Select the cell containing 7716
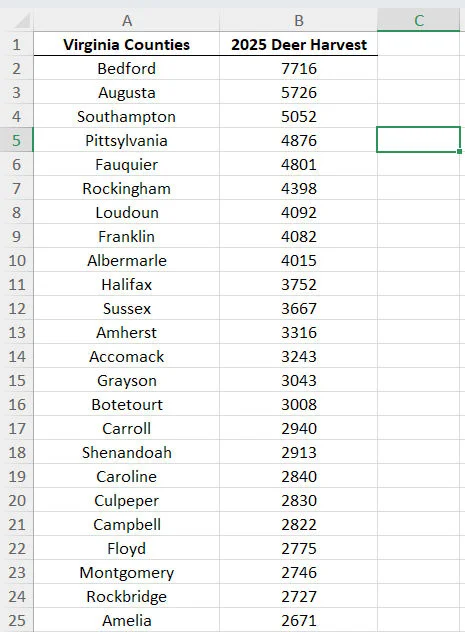This screenshot has height=632, width=465. point(299,68)
